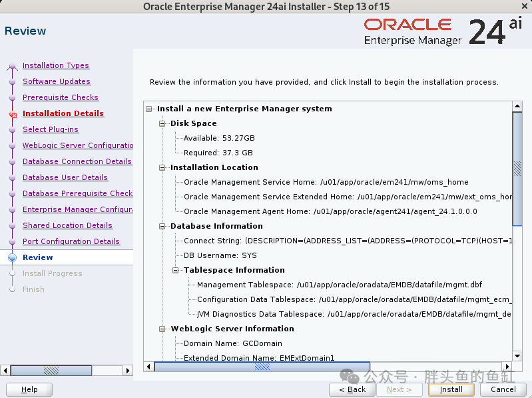
Task: Select the Domain Name: GCDomain row
Action: click(233, 343)
